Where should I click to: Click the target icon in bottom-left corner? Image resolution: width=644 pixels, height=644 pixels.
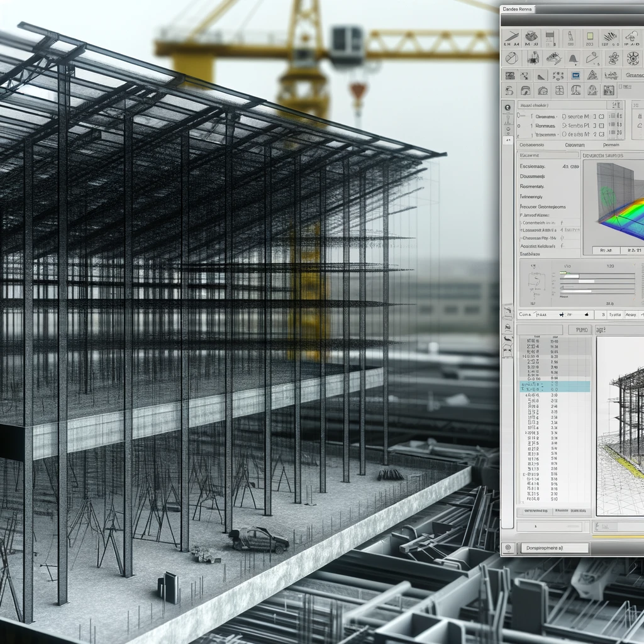click(x=508, y=548)
